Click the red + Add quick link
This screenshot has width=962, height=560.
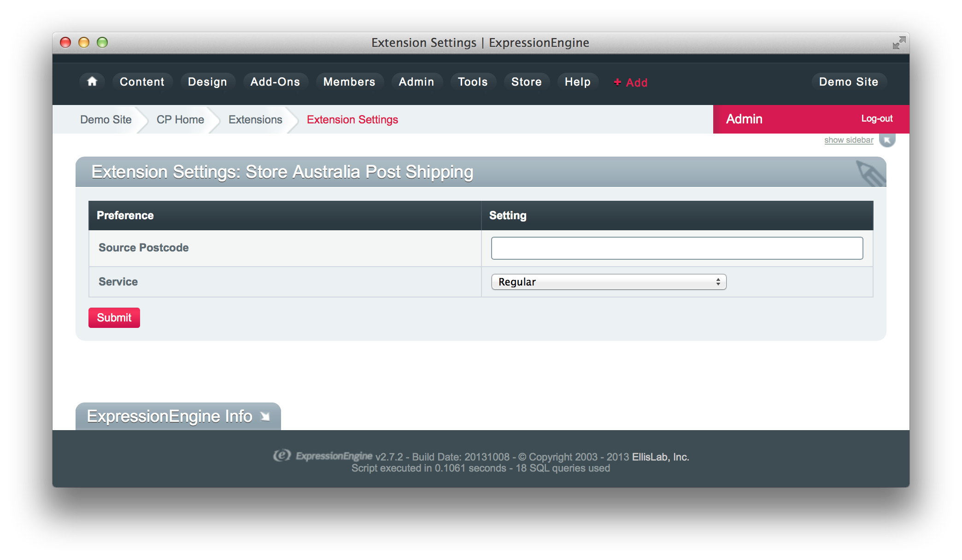(631, 82)
